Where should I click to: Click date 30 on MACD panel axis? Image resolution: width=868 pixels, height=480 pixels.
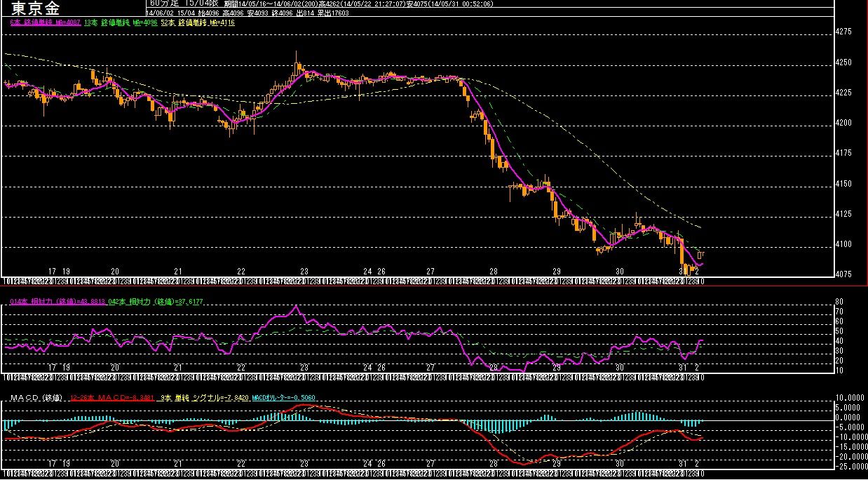tap(620, 464)
